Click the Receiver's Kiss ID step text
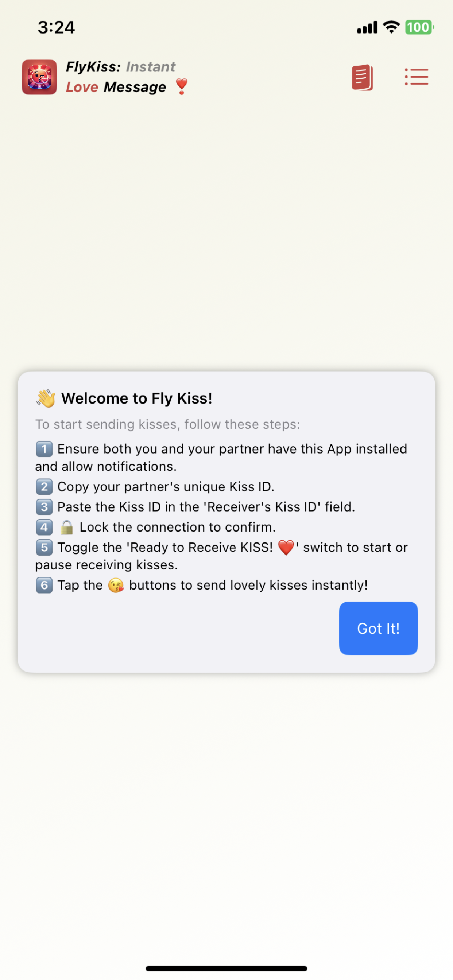 [x=206, y=507]
